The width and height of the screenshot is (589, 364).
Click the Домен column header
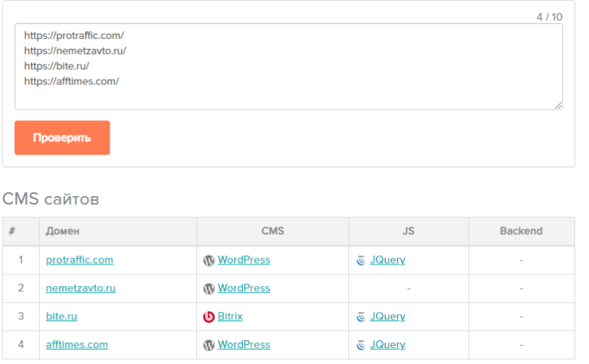[63, 231]
